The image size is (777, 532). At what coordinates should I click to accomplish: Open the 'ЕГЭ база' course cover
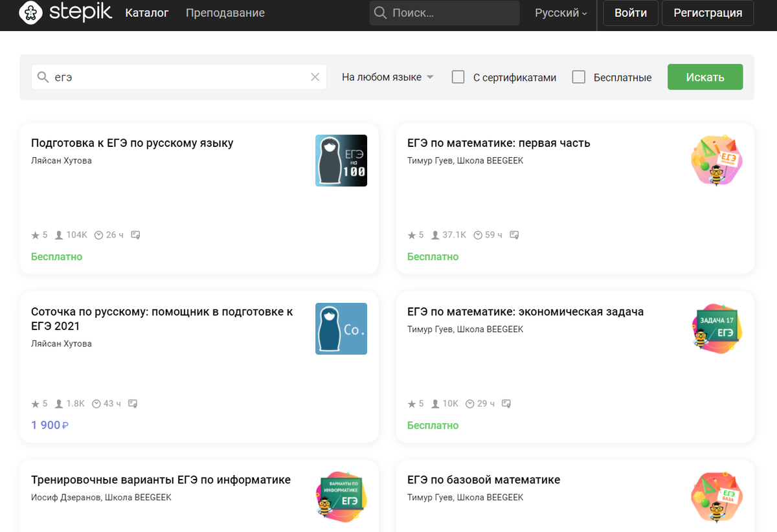pyautogui.click(x=717, y=498)
